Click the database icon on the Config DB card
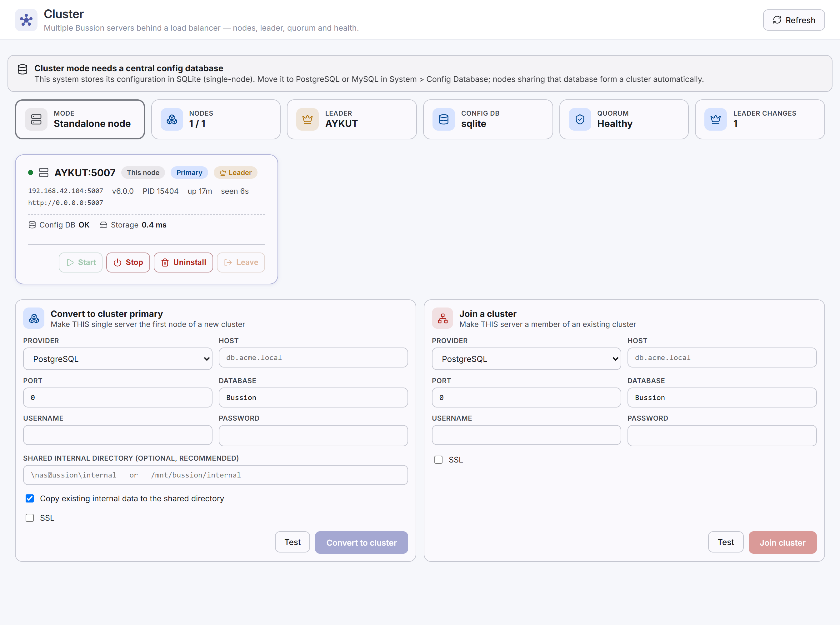 [444, 120]
